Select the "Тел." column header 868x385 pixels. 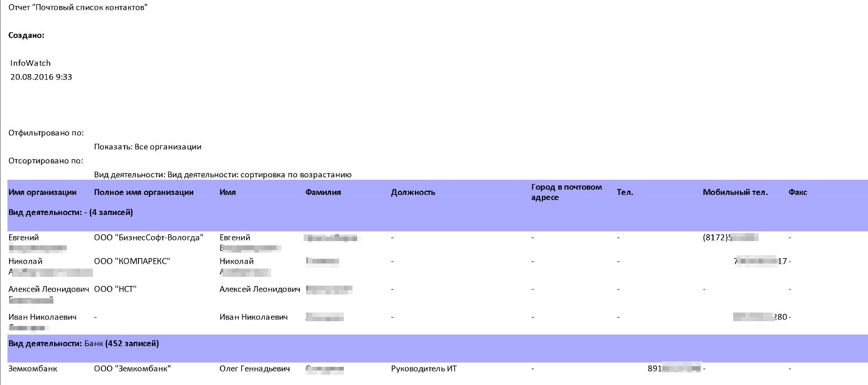(x=625, y=192)
